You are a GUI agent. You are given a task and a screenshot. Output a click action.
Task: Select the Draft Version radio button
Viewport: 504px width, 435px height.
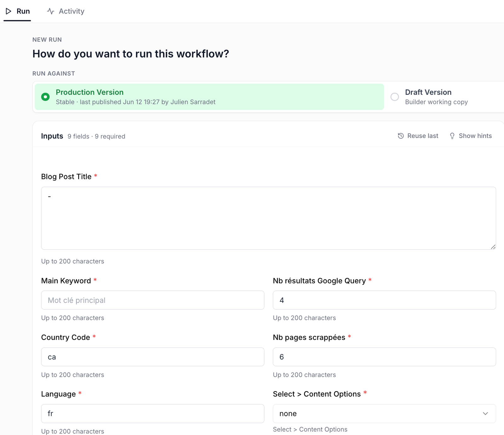(x=395, y=97)
